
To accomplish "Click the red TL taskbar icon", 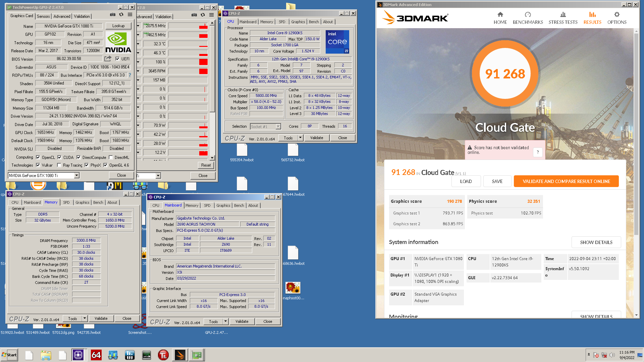I will coord(163,355).
